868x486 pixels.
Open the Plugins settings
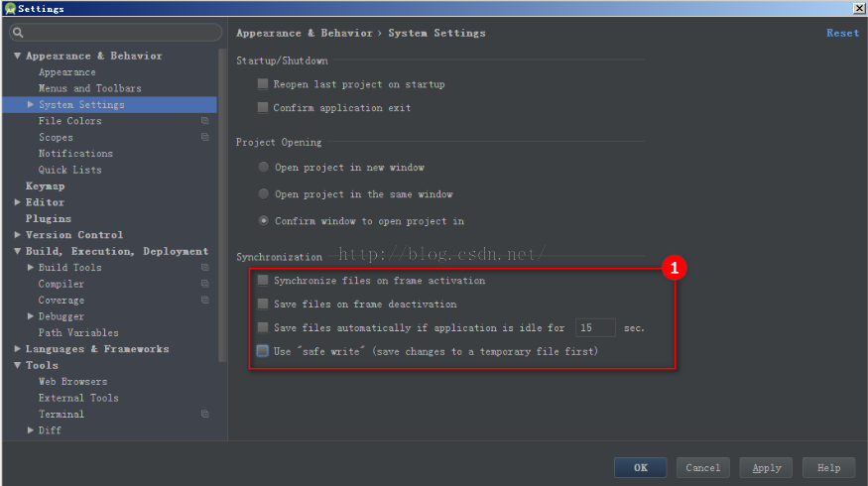[49, 218]
